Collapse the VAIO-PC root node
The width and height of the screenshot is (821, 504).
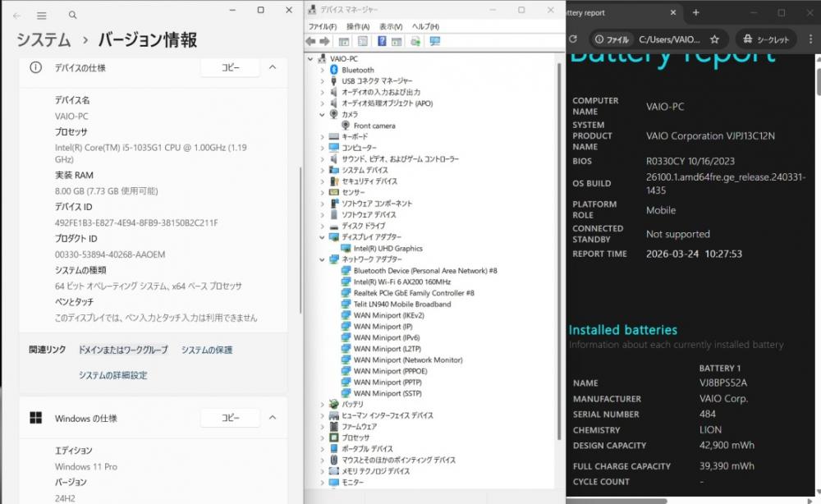coord(311,59)
